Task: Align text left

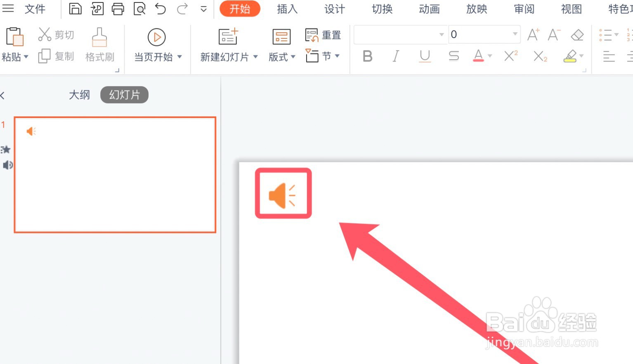Action: (609, 56)
